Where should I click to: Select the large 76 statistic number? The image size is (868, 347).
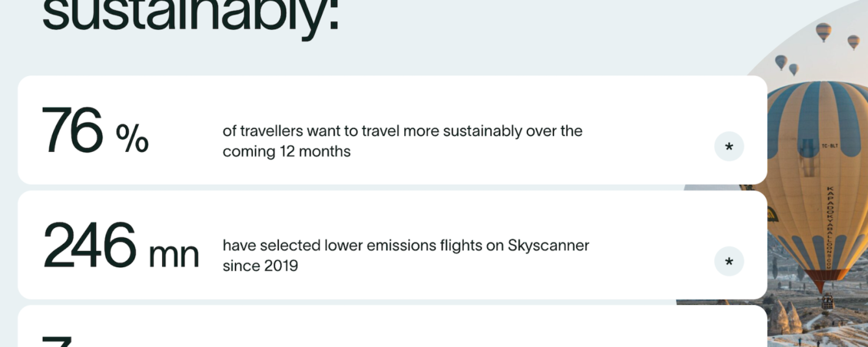(72, 131)
